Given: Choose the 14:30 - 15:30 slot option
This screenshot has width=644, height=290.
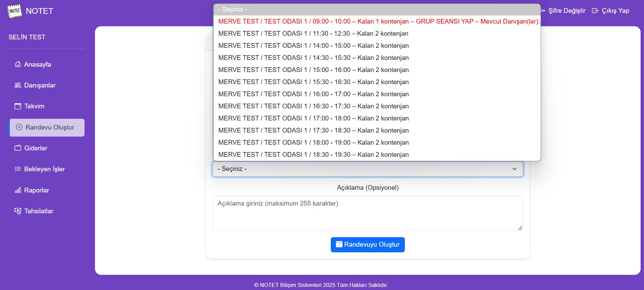Looking at the screenshot, I should (x=377, y=58).
